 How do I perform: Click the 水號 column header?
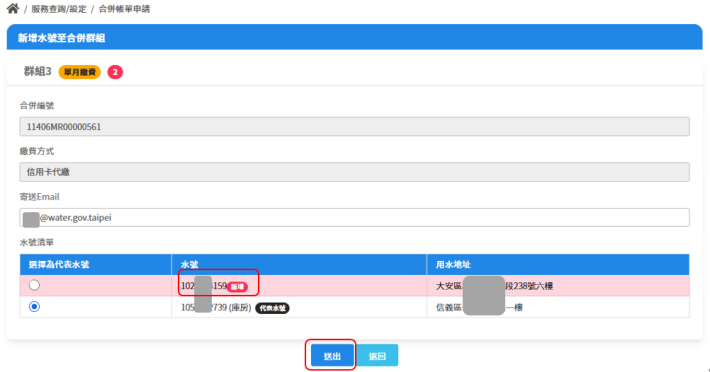pyautogui.click(x=299, y=264)
